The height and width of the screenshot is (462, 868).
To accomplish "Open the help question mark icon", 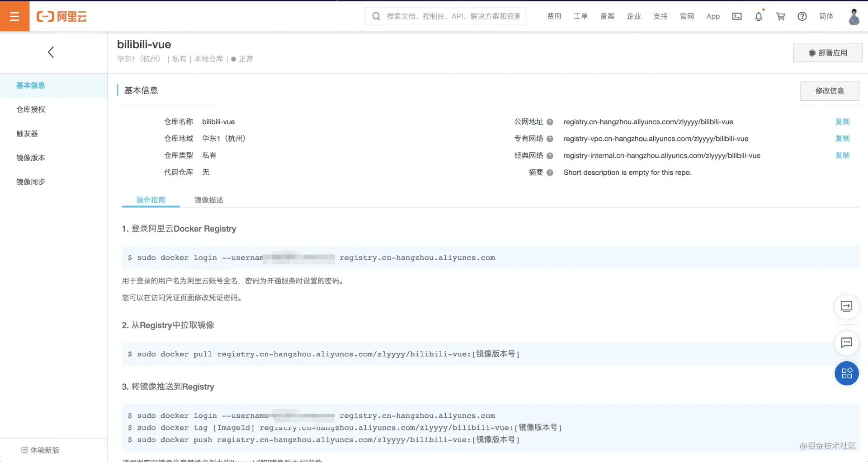I will click(802, 16).
